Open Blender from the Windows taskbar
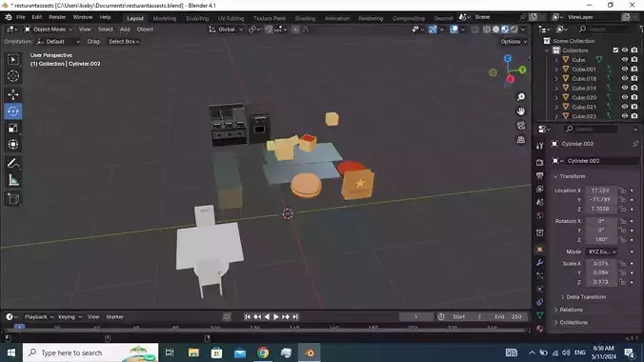Image resolution: width=644 pixels, height=362 pixels. click(310, 352)
